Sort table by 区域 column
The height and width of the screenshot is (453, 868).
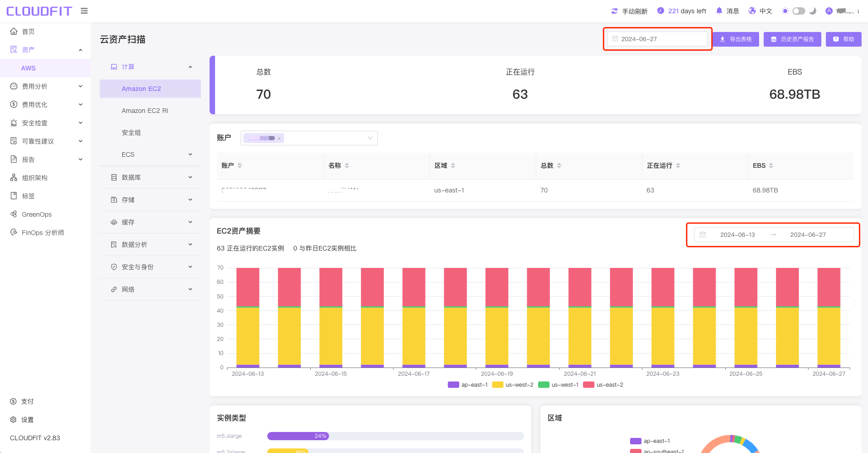tap(453, 165)
